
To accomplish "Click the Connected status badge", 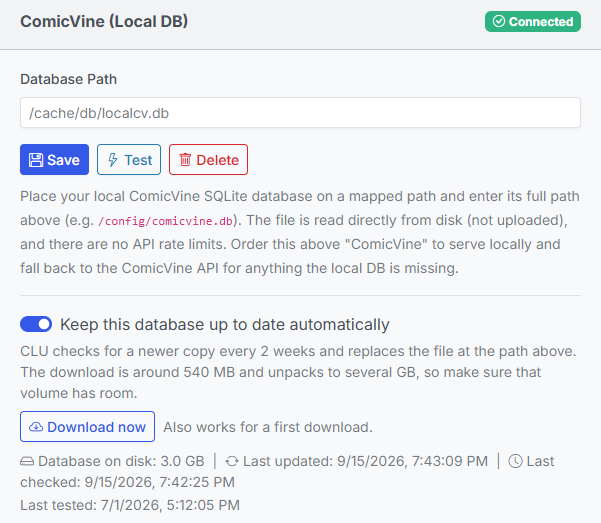I will (x=533, y=21).
